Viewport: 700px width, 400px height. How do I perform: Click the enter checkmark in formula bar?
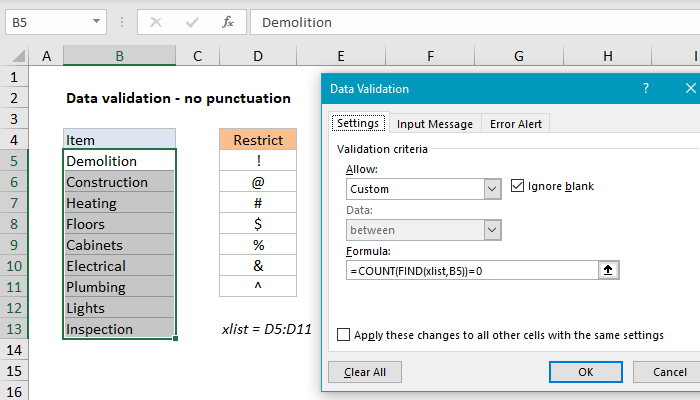[193, 21]
